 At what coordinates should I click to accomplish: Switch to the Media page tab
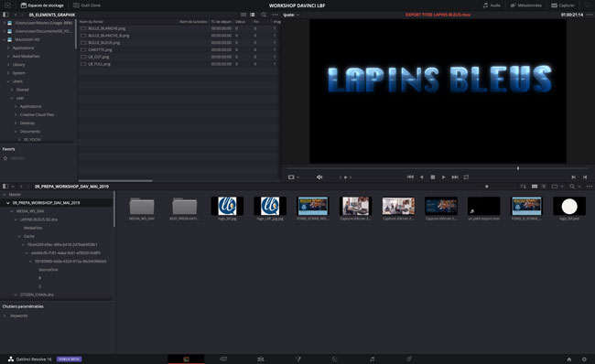pos(186,359)
